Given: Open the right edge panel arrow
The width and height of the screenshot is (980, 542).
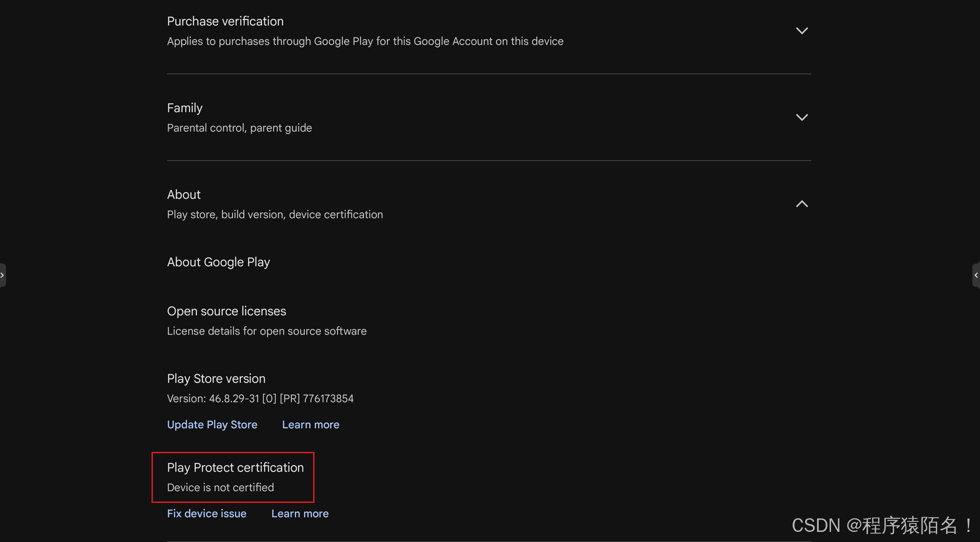Looking at the screenshot, I should pos(976,275).
